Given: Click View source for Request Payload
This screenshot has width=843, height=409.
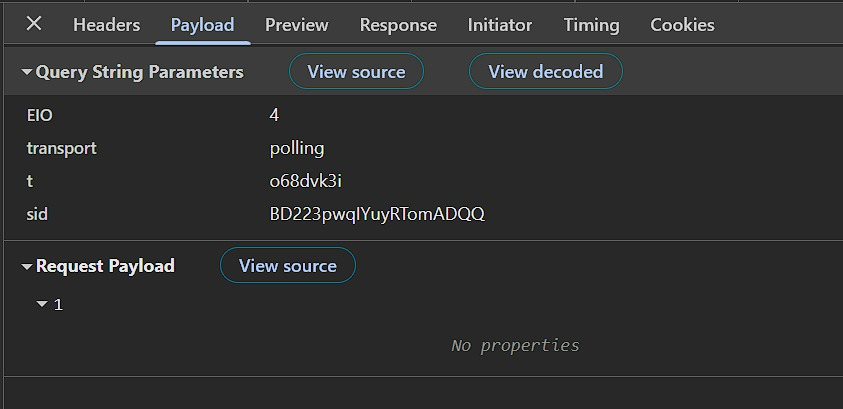Looking at the screenshot, I should click(x=288, y=266).
